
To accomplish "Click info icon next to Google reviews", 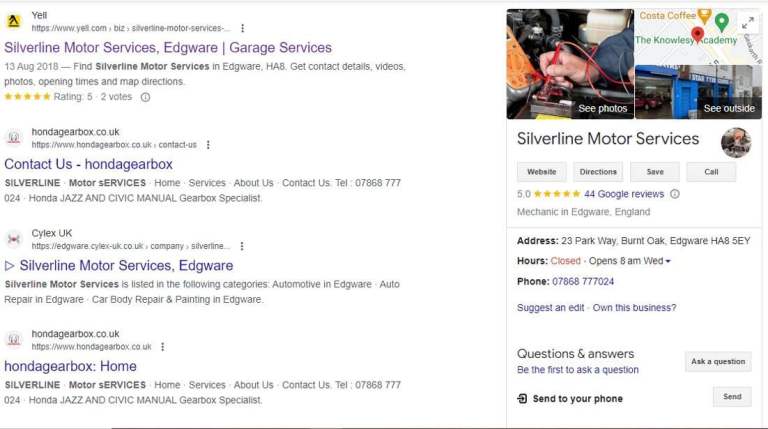I will point(675,194).
